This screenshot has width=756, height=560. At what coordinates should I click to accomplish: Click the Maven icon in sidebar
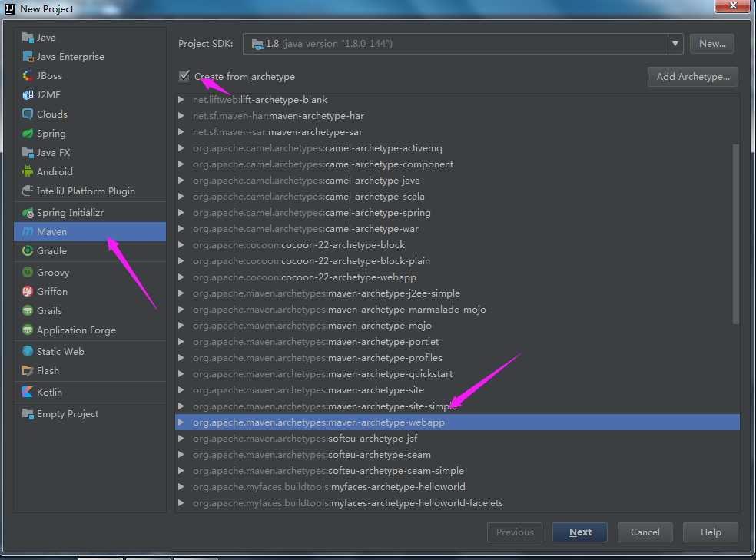(x=28, y=232)
